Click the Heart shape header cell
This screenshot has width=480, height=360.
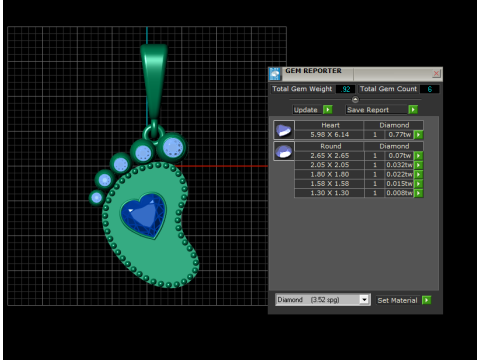(329, 125)
